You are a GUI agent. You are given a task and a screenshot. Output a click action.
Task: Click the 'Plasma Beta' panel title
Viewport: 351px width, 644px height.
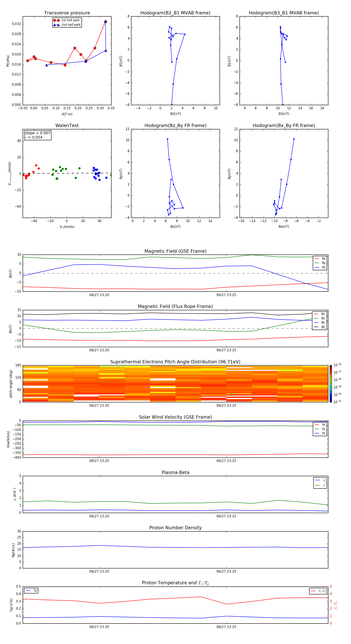click(x=175, y=472)
